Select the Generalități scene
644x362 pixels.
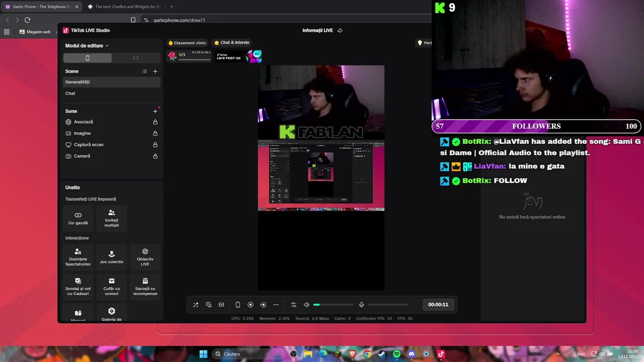click(112, 82)
